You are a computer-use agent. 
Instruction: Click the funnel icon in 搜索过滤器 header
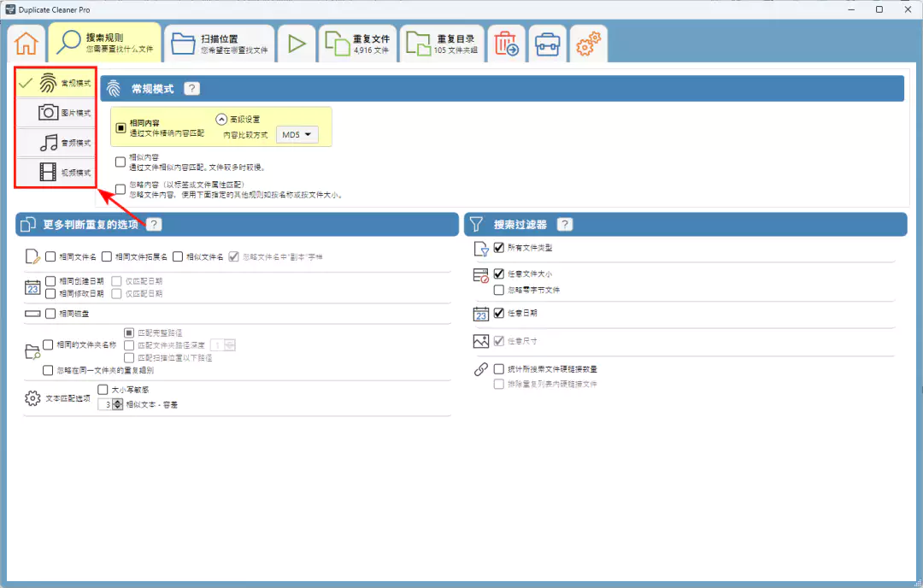click(x=476, y=224)
